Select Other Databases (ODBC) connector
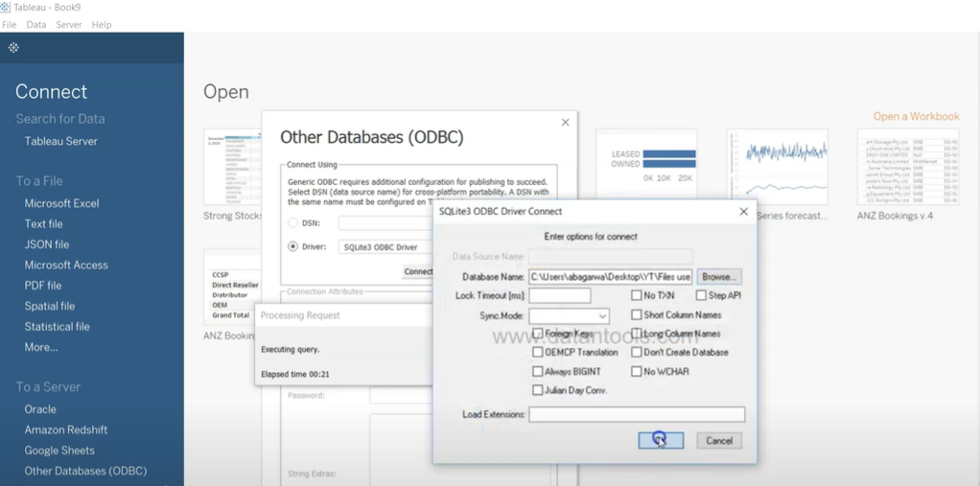Screen dimensions: 980x486 (85, 471)
